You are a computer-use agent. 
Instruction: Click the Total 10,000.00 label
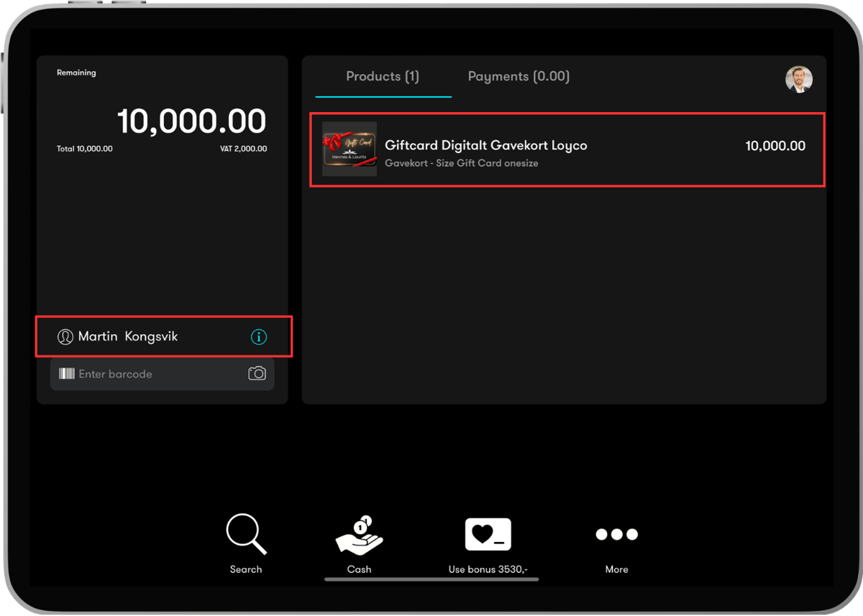[x=85, y=149]
